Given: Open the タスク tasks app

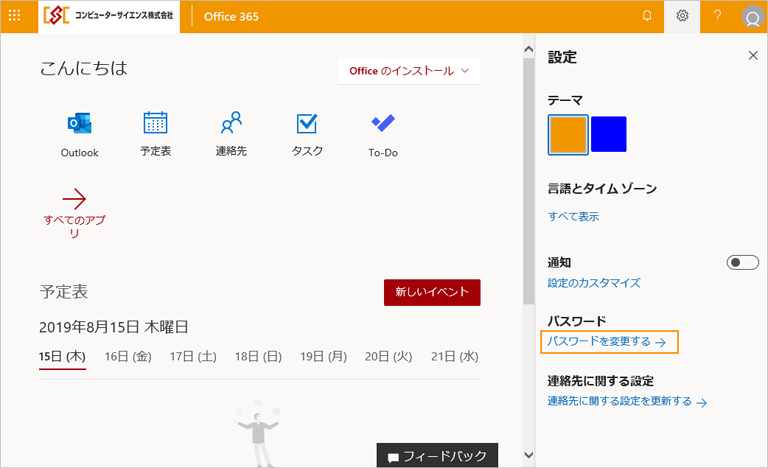Looking at the screenshot, I should [x=307, y=134].
